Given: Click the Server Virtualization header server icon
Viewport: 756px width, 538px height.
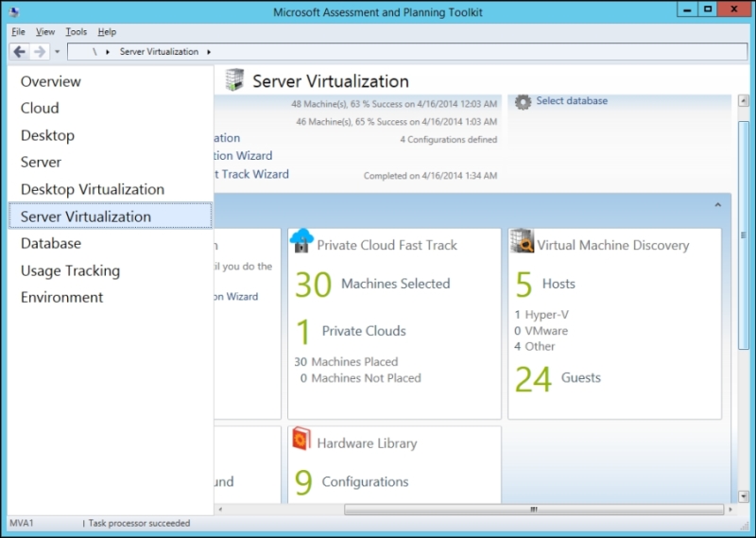Looking at the screenshot, I should pyautogui.click(x=235, y=80).
